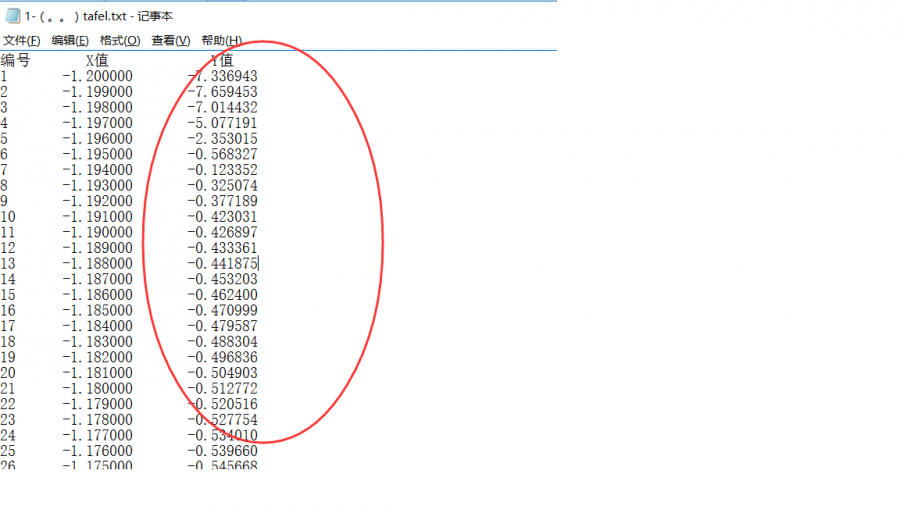Open the 文件(F) menu

[x=21, y=41]
